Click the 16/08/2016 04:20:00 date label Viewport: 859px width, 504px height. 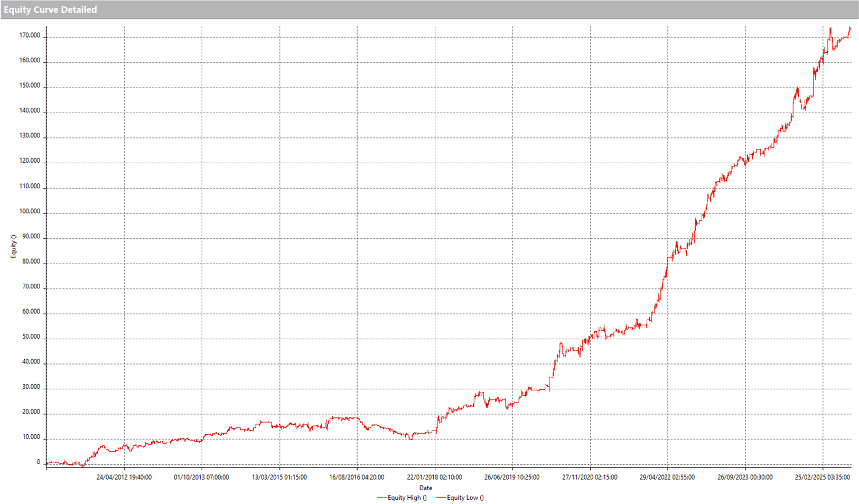(x=357, y=478)
